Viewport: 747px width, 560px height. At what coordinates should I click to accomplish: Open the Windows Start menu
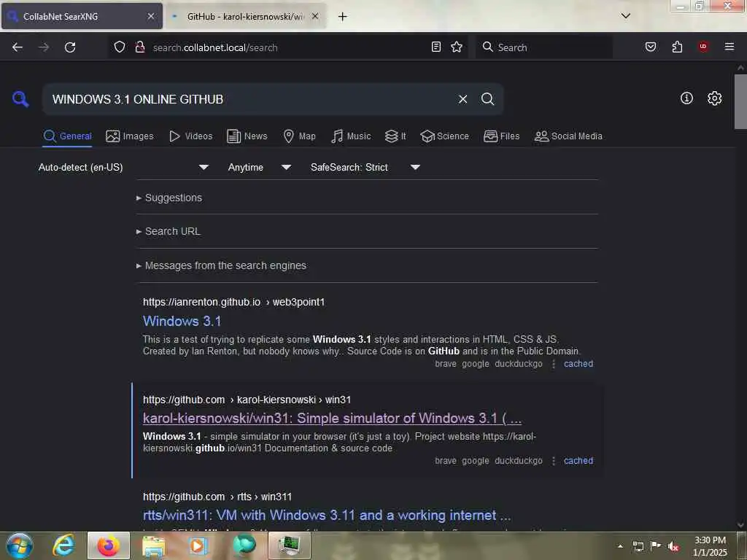click(x=20, y=545)
